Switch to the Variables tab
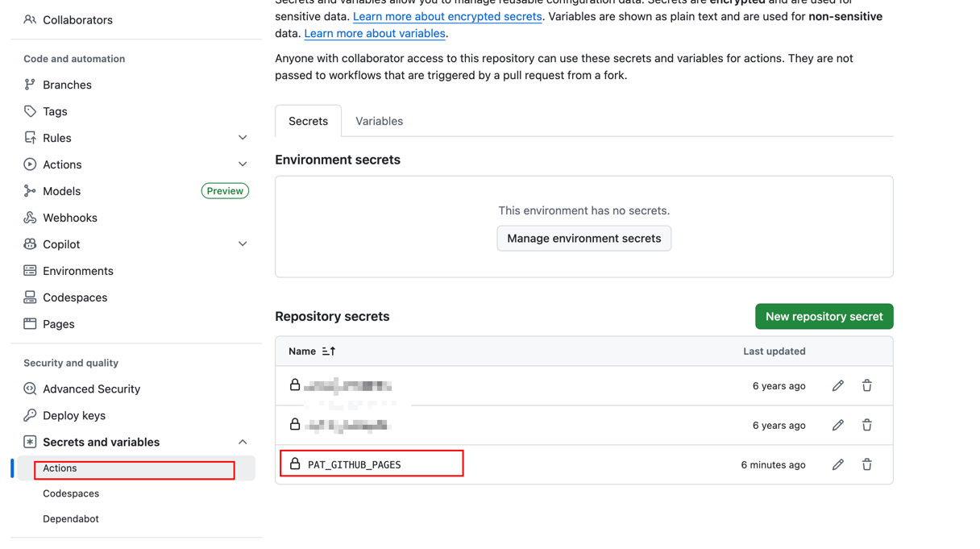The height and width of the screenshot is (549, 980). pyautogui.click(x=379, y=121)
